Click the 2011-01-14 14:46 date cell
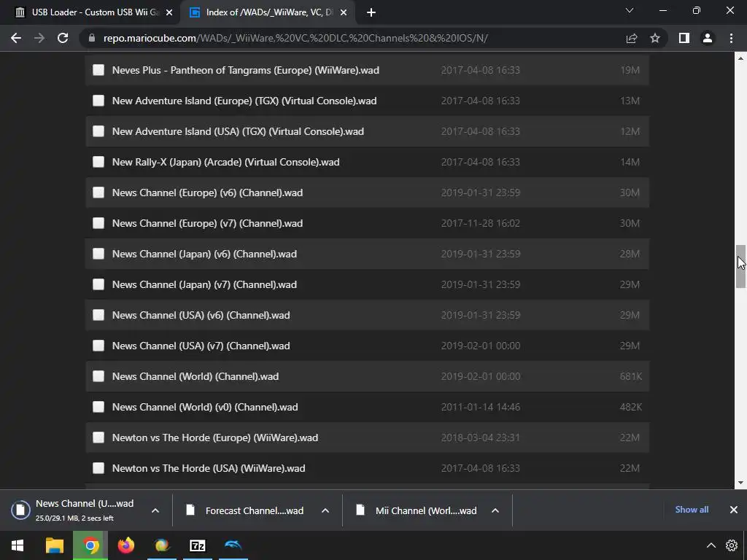This screenshot has width=747, height=560. 480,407
